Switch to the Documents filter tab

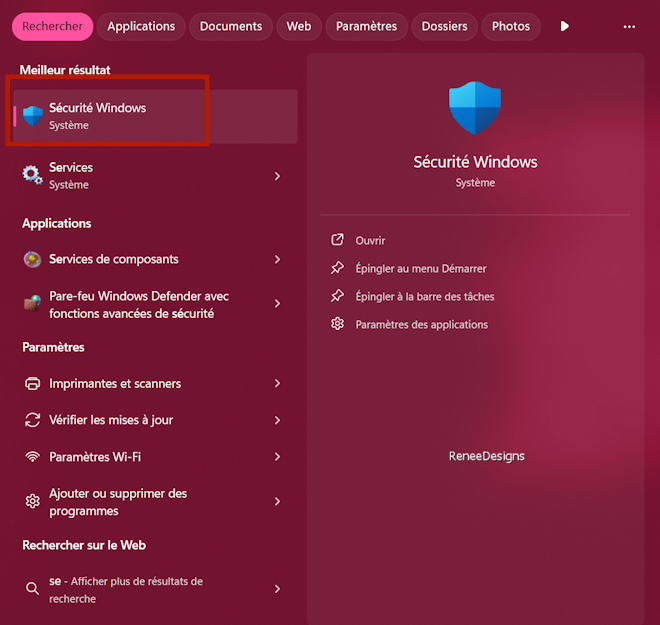pyautogui.click(x=231, y=26)
